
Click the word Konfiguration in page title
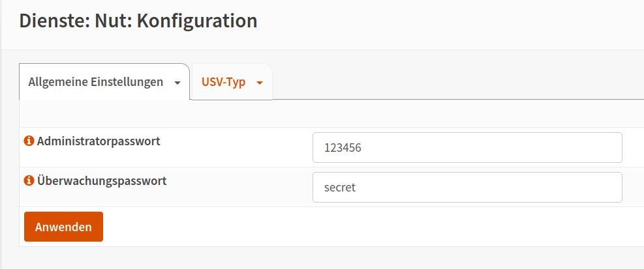197,20
